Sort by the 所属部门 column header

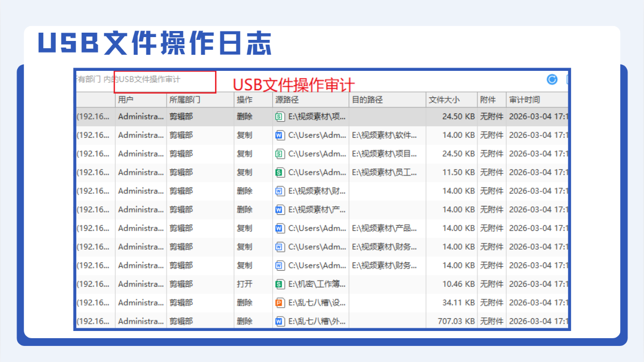(200, 100)
